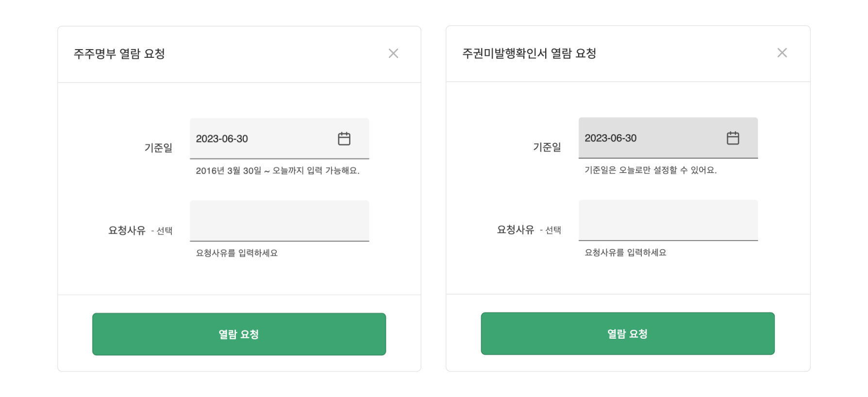The height and width of the screenshot is (397, 868).
Task: Click the empty 요청사유 input on left dialog
Action: tap(280, 221)
